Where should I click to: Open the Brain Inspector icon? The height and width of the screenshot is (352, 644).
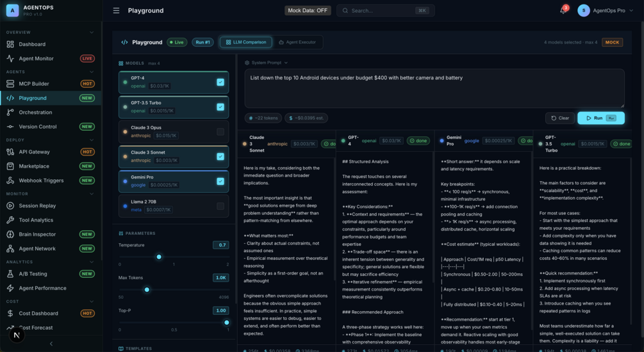pos(10,234)
